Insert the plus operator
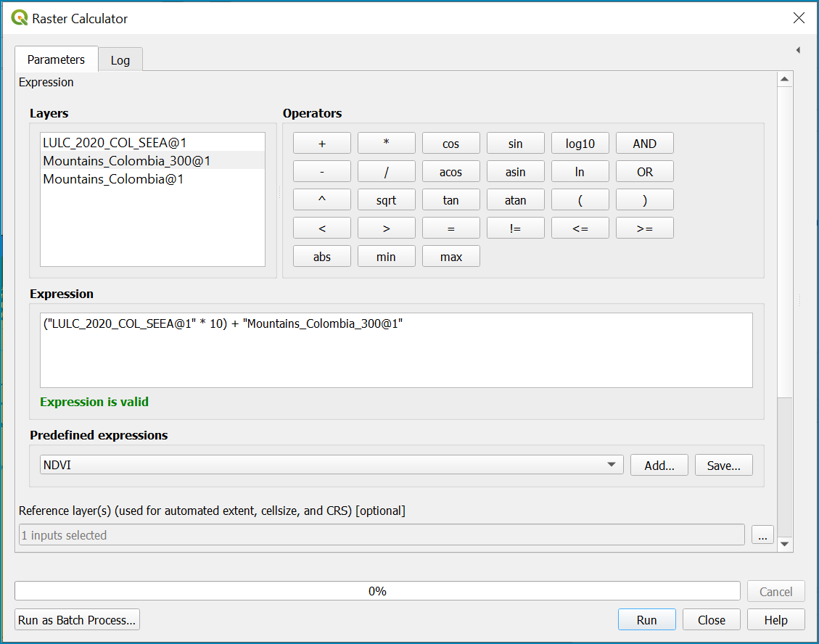 (322, 143)
